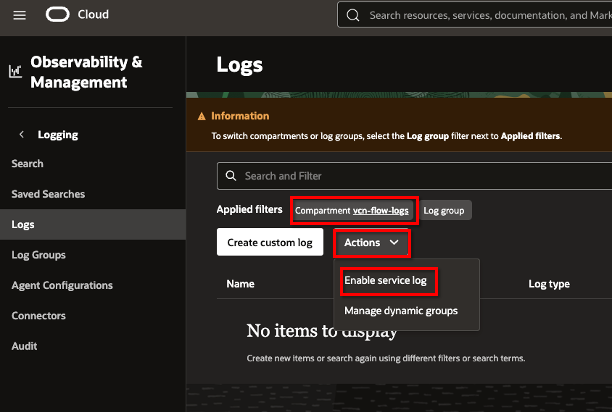Image resolution: width=612 pixels, height=412 pixels.
Task: Go back using the chevron beside Logging
Action: 21,135
